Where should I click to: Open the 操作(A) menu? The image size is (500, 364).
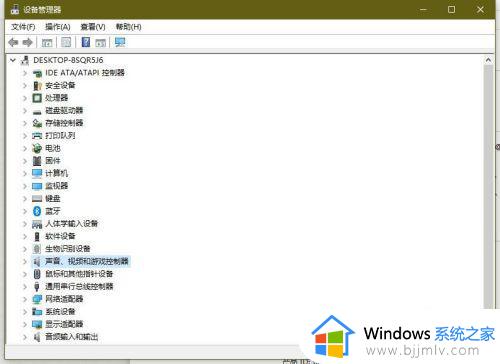tap(58, 27)
